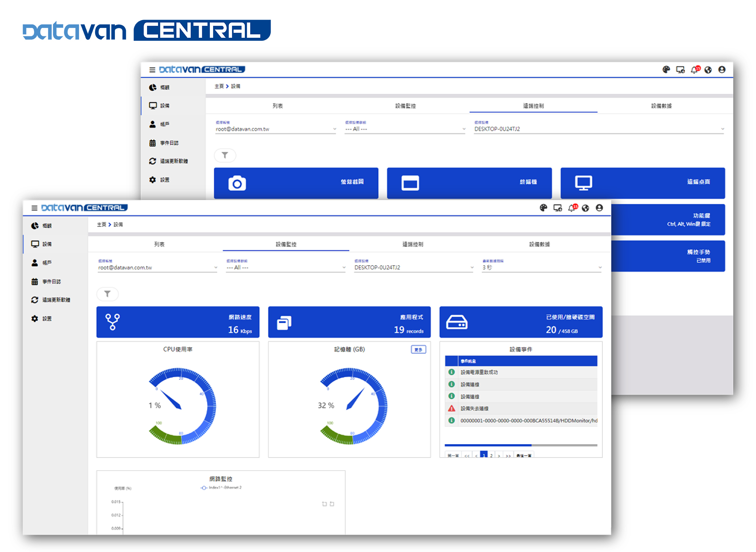The width and height of the screenshot is (756, 552).
Task: Click palette theme icon in front window
Action: [x=543, y=208]
